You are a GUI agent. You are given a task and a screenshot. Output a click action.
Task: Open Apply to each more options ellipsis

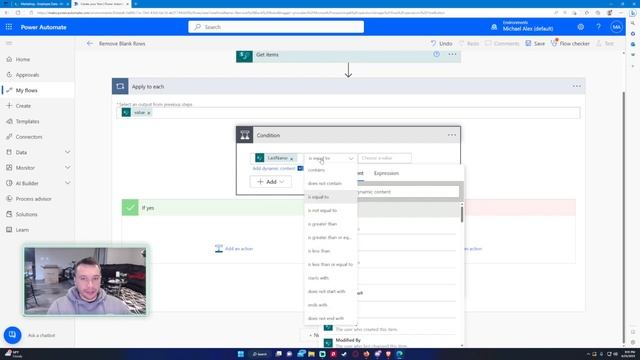[x=576, y=86]
